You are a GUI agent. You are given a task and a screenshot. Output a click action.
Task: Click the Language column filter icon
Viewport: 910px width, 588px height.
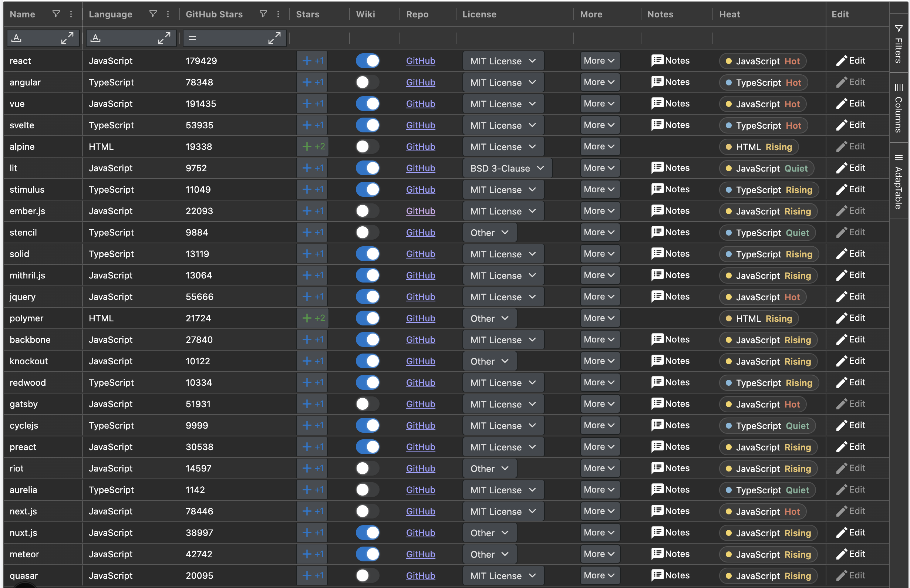153,14
